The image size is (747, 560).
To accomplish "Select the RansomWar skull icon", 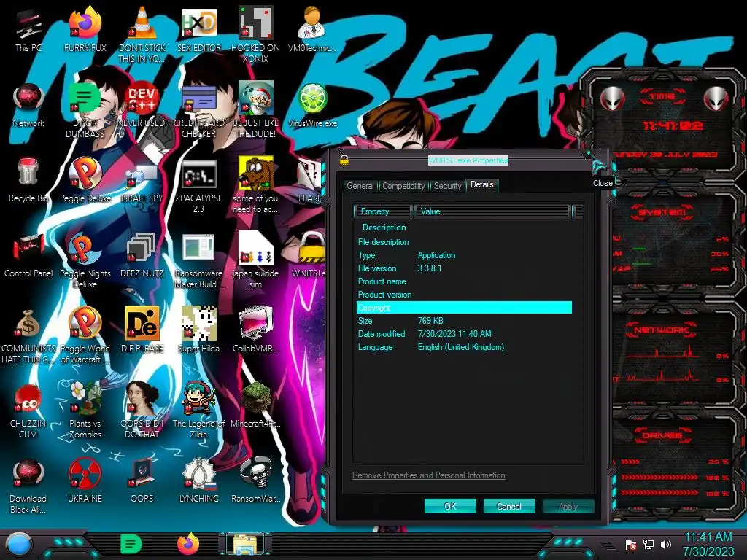I will point(255,481).
